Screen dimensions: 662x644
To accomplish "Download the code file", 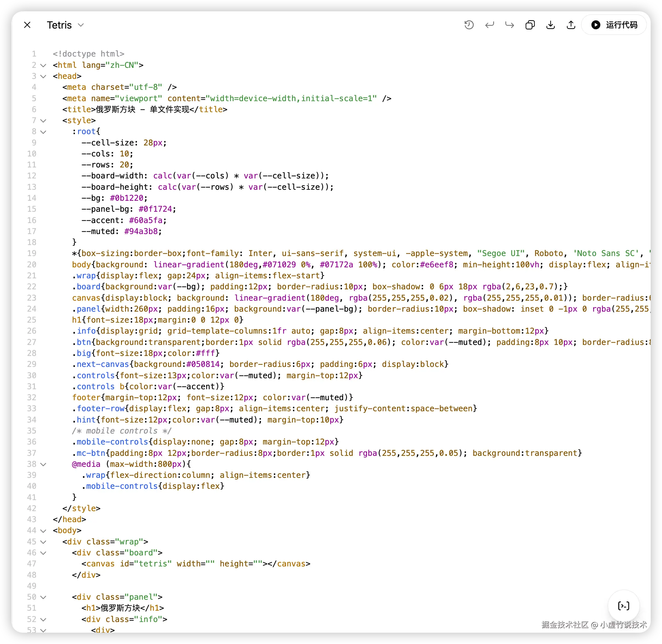I will click(551, 25).
